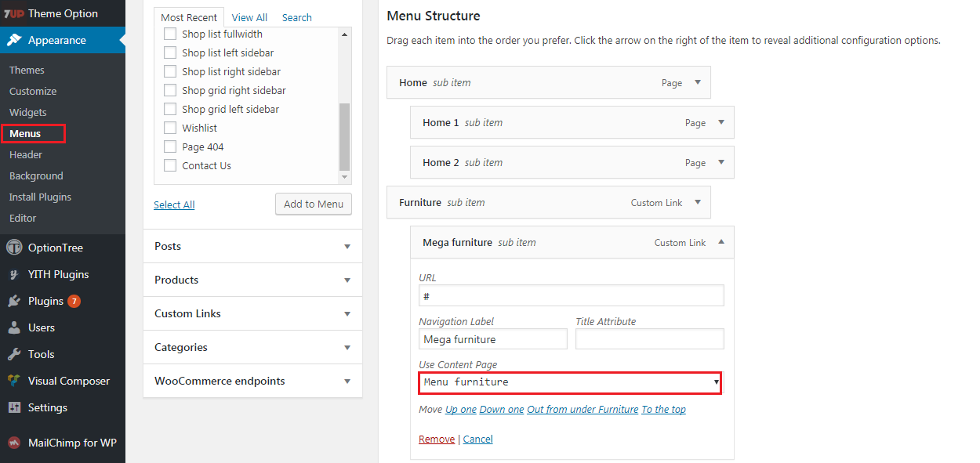Image resolution: width=980 pixels, height=463 pixels.
Task: Expand the Custom Links panel
Action: (x=252, y=313)
